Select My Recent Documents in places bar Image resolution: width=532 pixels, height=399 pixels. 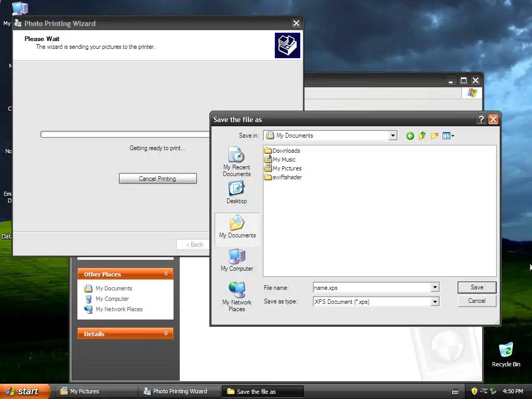236,162
